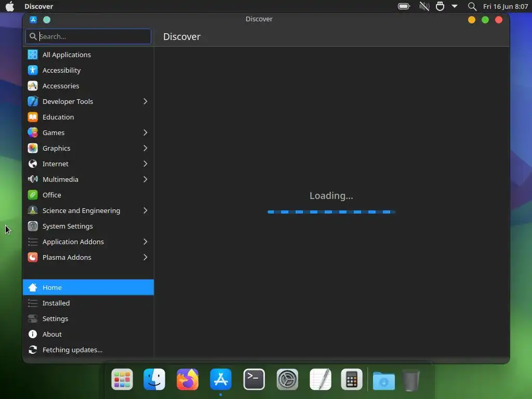Click the Settings toggle icon in sidebar
Screen dimensions: 532x399
(33, 318)
